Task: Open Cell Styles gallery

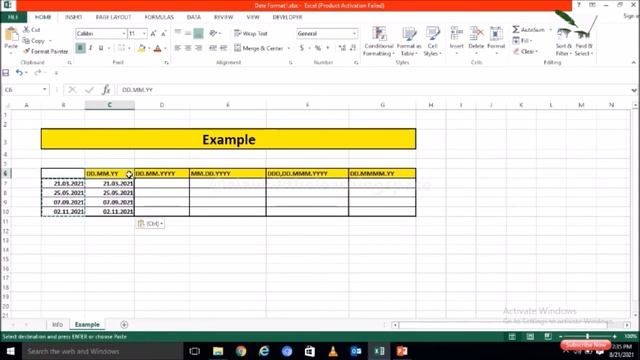Action: tap(432, 41)
